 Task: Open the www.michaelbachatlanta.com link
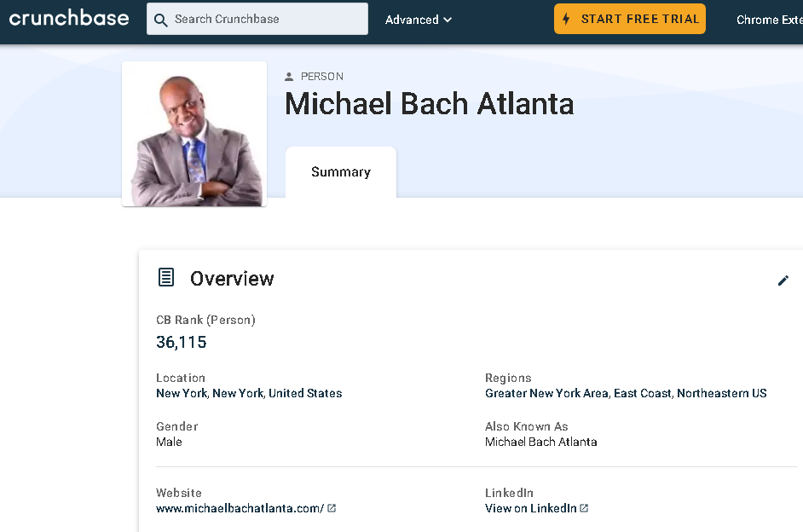(240, 508)
